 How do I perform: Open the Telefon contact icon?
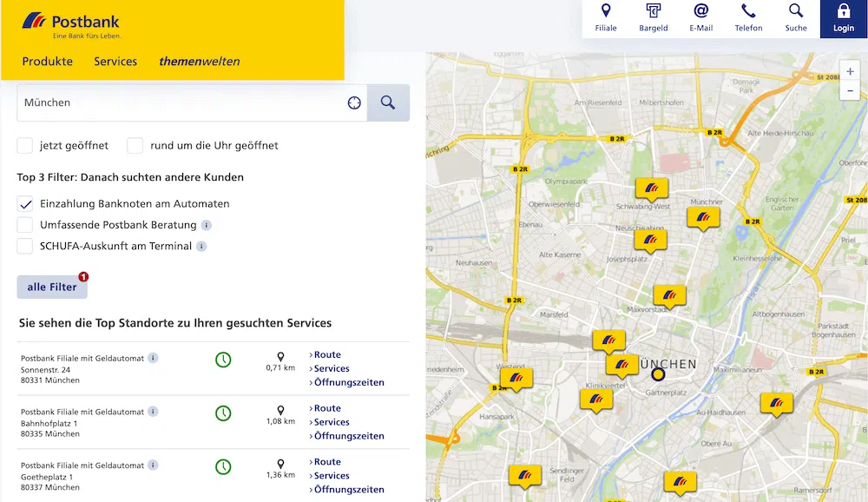(x=748, y=18)
